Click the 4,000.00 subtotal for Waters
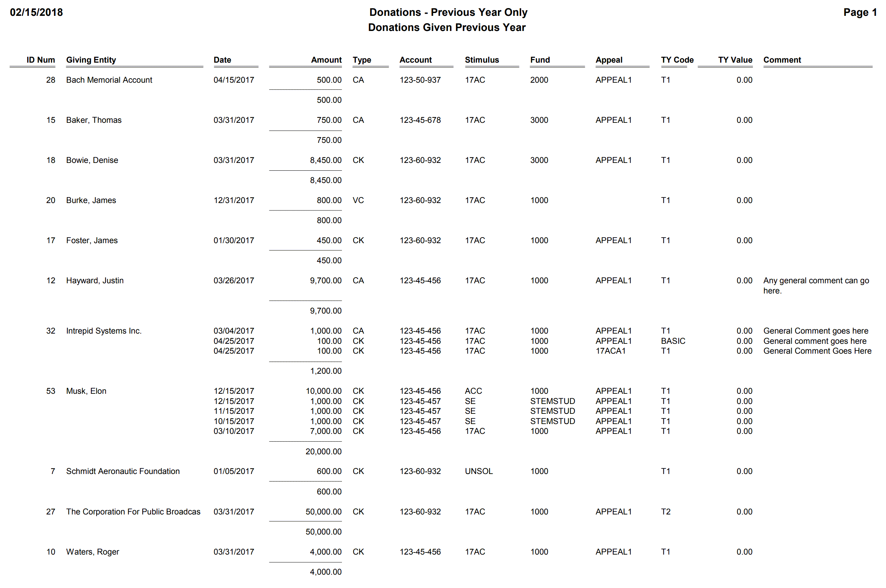The width and height of the screenshot is (886, 588). 326,571
